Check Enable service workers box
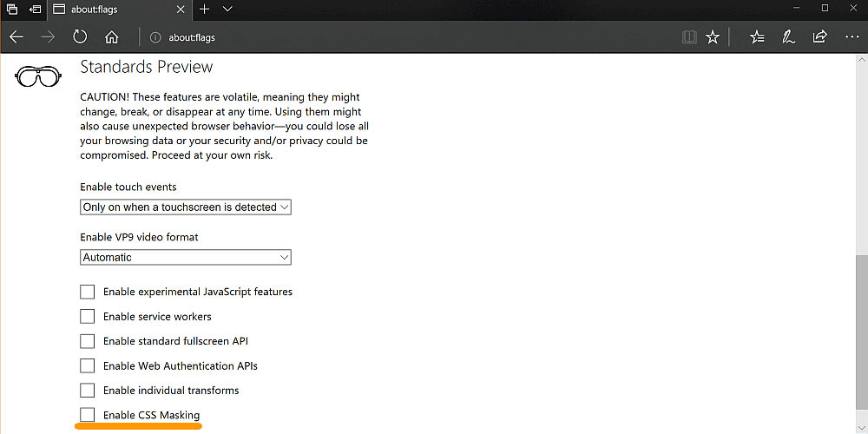Image resolution: width=868 pixels, height=434 pixels. click(88, 316)
